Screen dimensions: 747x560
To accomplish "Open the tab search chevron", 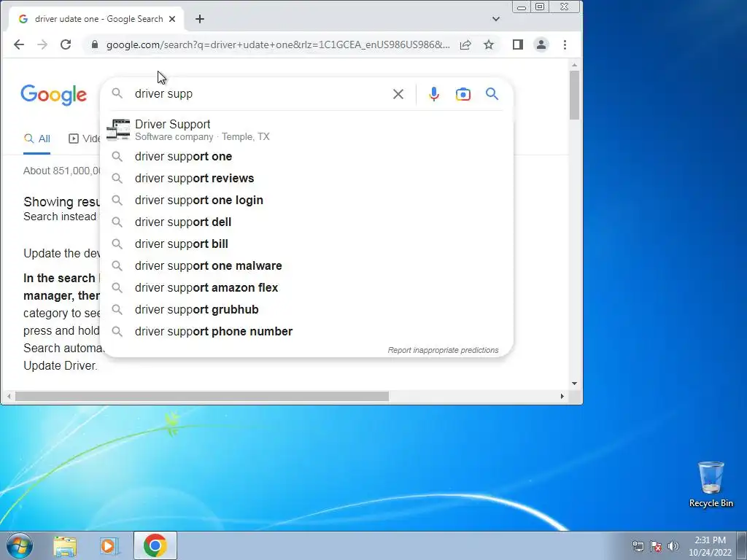I will click(x=496, y=19).
